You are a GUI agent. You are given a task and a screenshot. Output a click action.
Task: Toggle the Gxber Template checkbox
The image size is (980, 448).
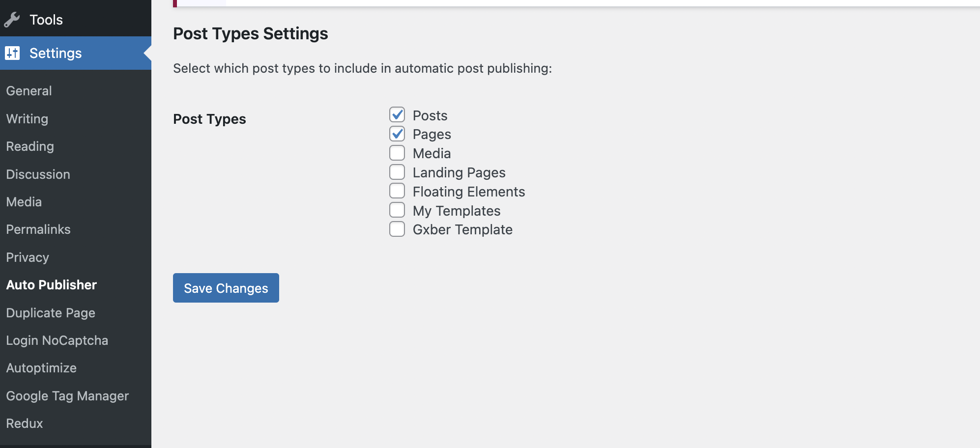pos(397,229)
